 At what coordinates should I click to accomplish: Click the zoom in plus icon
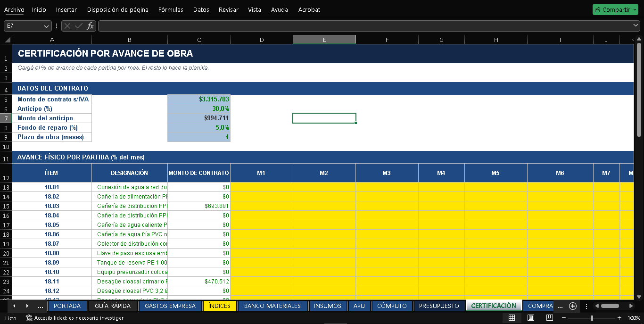(619, 318)
